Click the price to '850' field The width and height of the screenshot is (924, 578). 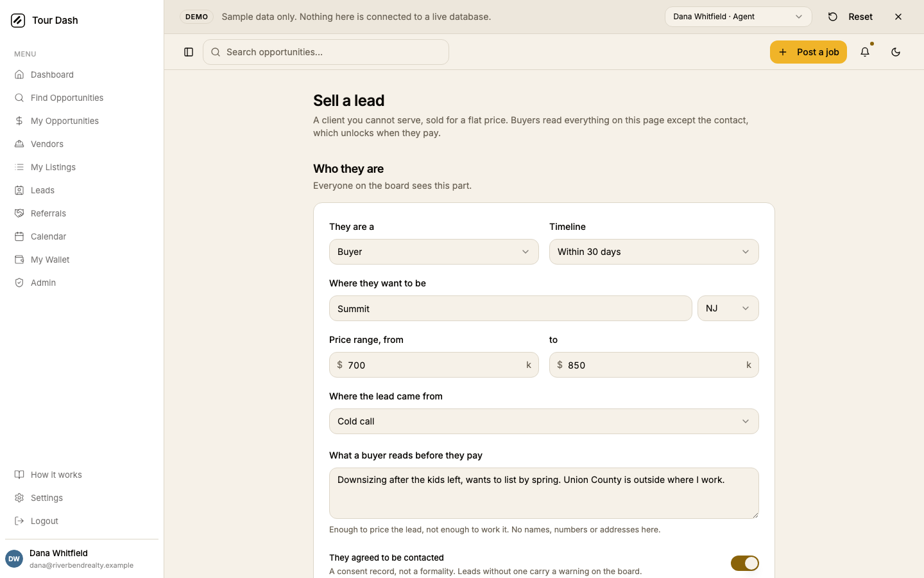pos(654,365)
